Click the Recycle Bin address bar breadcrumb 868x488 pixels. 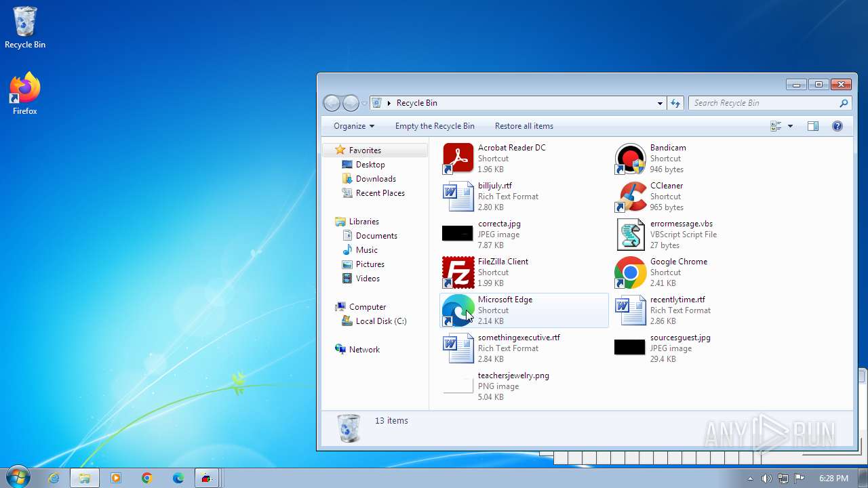click(416, 103)
